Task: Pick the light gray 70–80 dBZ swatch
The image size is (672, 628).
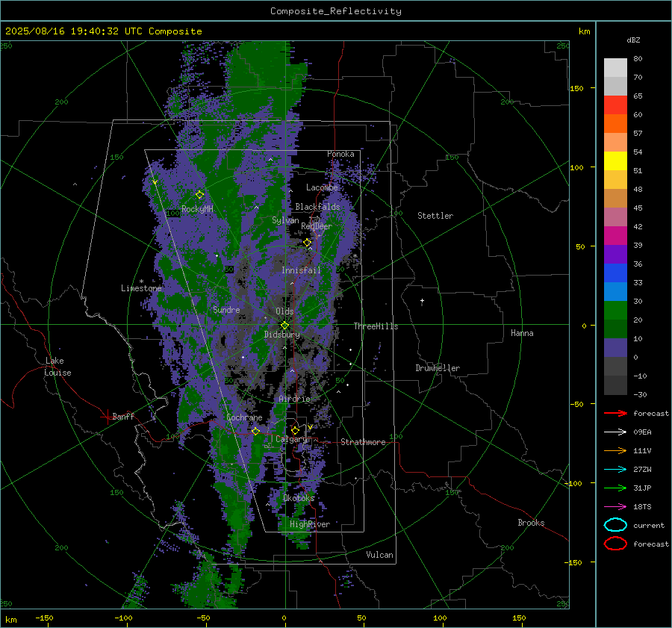Action: pyautogui.click(x=615, y=68)
